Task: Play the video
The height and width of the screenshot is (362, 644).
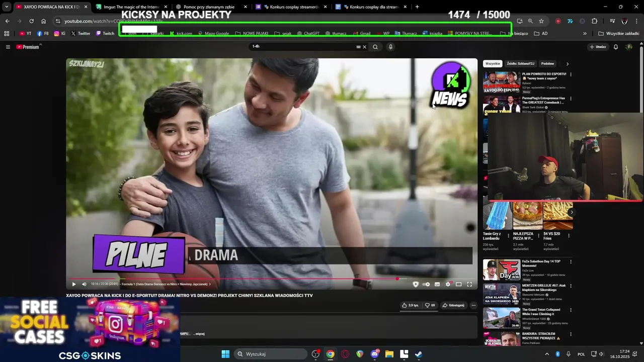Action: (x=74, y=284)
